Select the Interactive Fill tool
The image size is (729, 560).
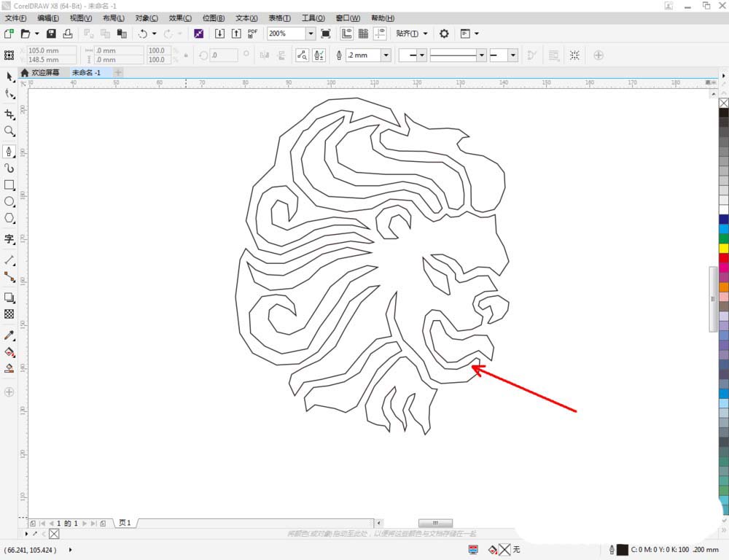[x=9, y=352]
